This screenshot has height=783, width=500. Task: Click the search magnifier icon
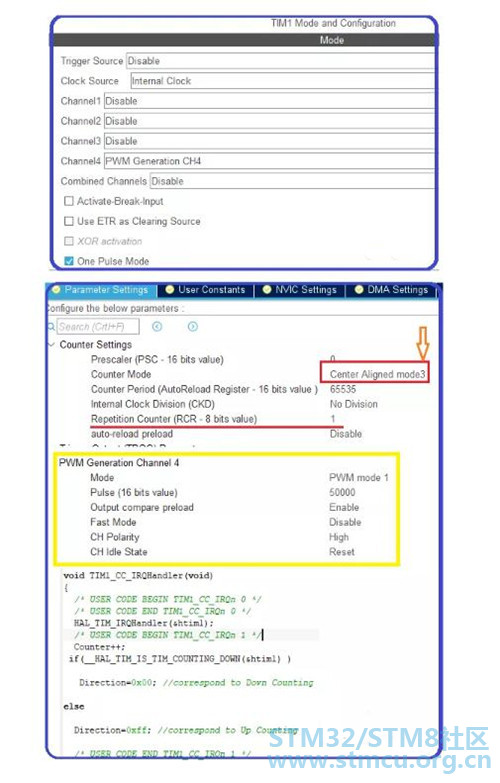pyautogui.click(x=51, y=327)
